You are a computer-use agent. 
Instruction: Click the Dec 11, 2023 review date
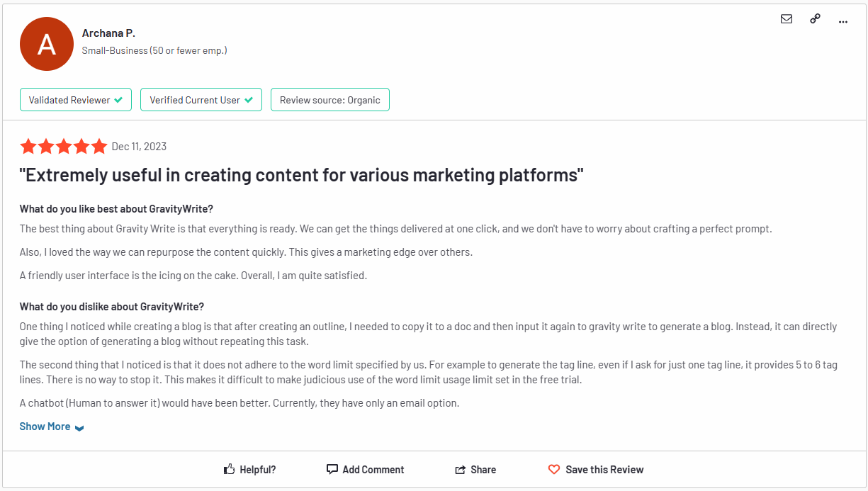pos(139,147)
